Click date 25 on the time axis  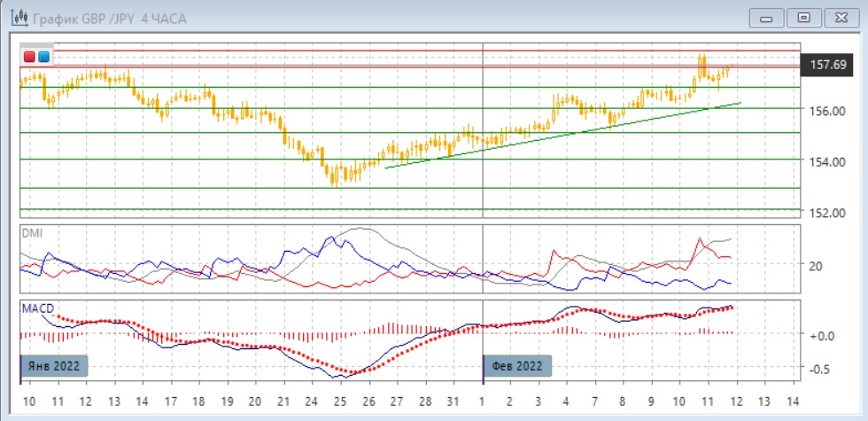pyautogui.click(x=341, y=400)
